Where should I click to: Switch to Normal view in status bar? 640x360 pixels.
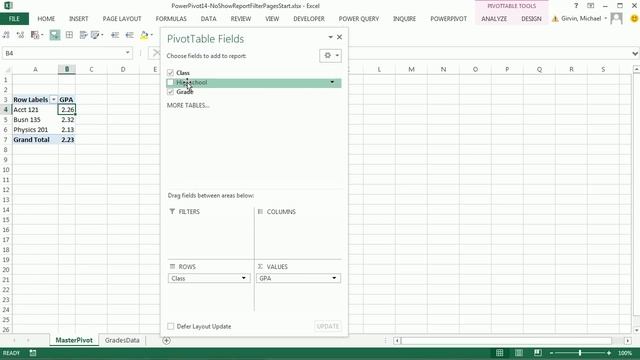click(500, 353)
